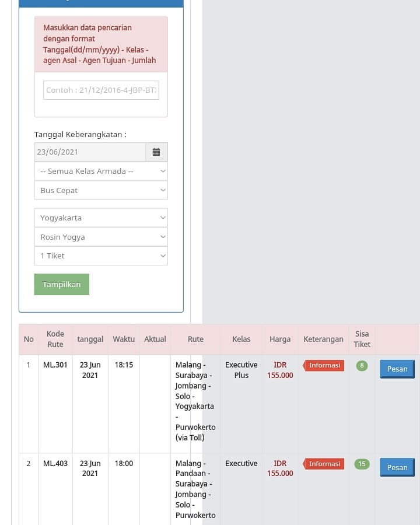
Task: Focus the search format input field
Action: pyautogui.click(x=101, y=90)
